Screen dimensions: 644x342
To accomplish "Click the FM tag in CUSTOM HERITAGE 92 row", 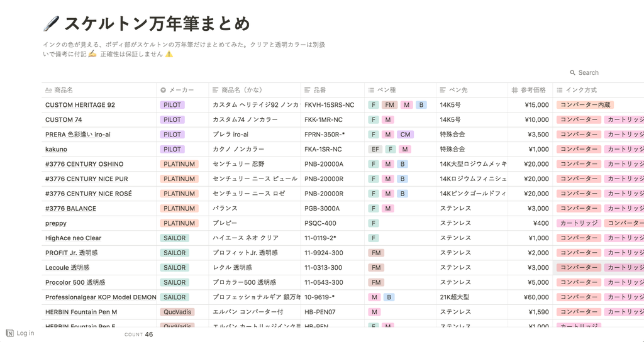I will tap(389, 105).
